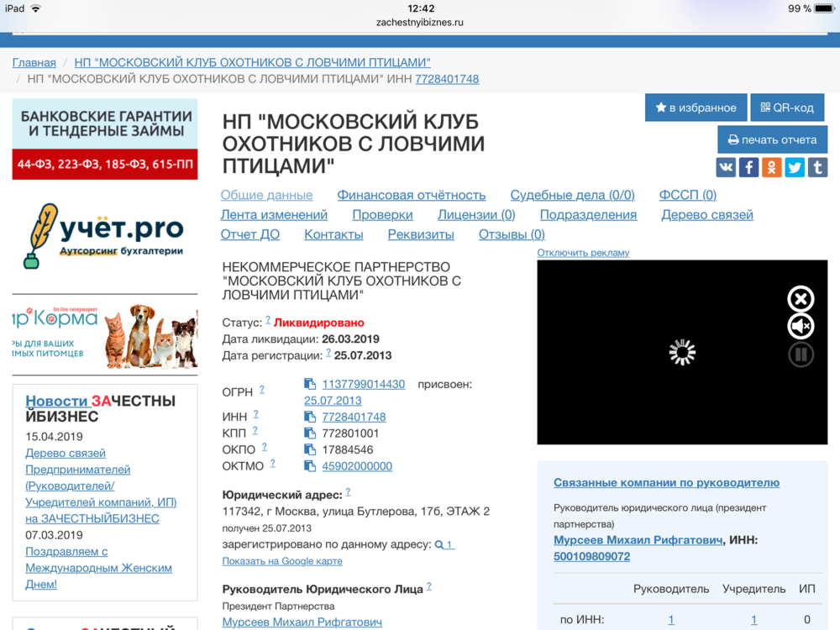Screen dimensions: 840x630
Task: Copy the ОКПО code icon
Action: click(310, 449)
